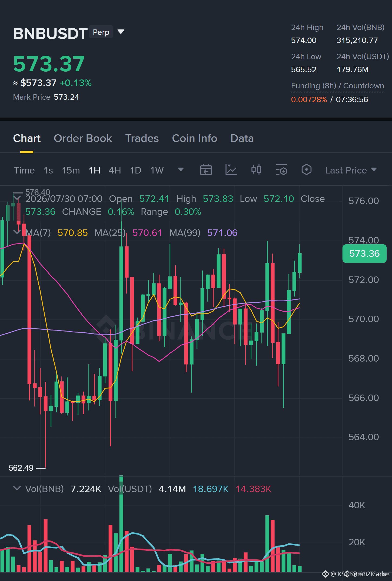Open the candlestick chart style icon
Image resolution: width=392 pixels, height=581 pixels.
(x=256, y=170)
